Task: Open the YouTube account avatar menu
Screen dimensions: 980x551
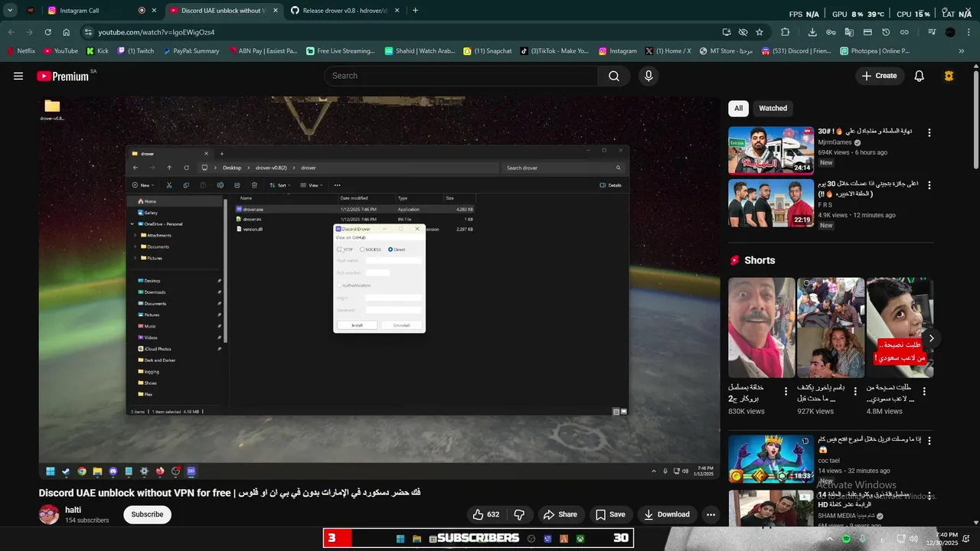Action: (949, 76)
